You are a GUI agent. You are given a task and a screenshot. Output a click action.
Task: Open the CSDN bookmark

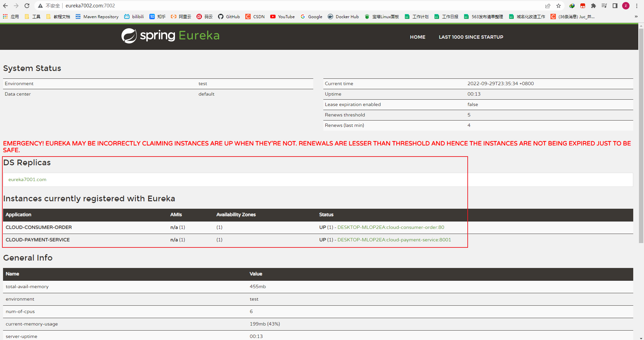(255, 16)
